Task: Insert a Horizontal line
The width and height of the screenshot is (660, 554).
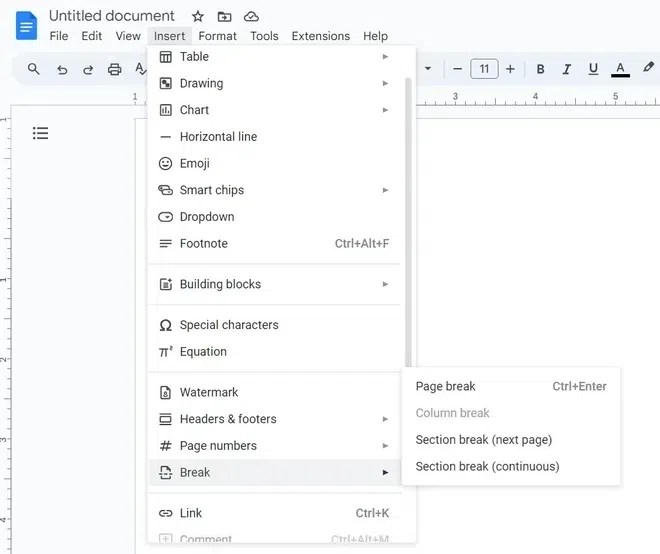Action: pyautogui.click(x=274, y=137)
